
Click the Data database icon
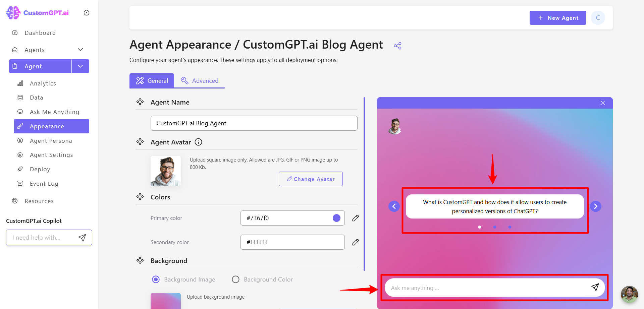coord(20,98)
